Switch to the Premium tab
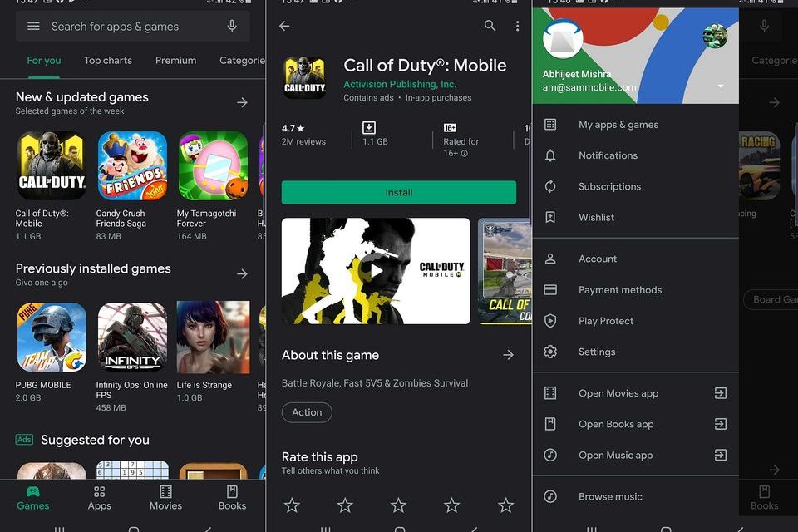 pyautogui.click(x=175, y=60)
